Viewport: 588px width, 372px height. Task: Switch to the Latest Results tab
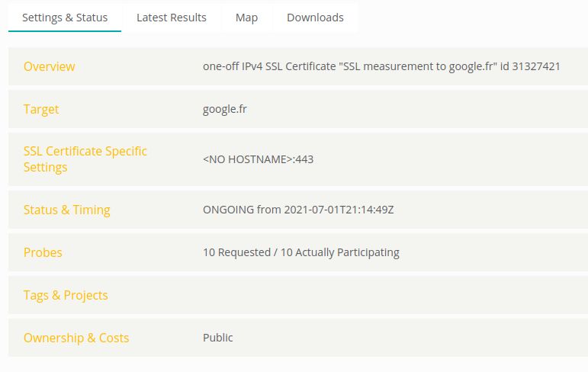[171, 18]
